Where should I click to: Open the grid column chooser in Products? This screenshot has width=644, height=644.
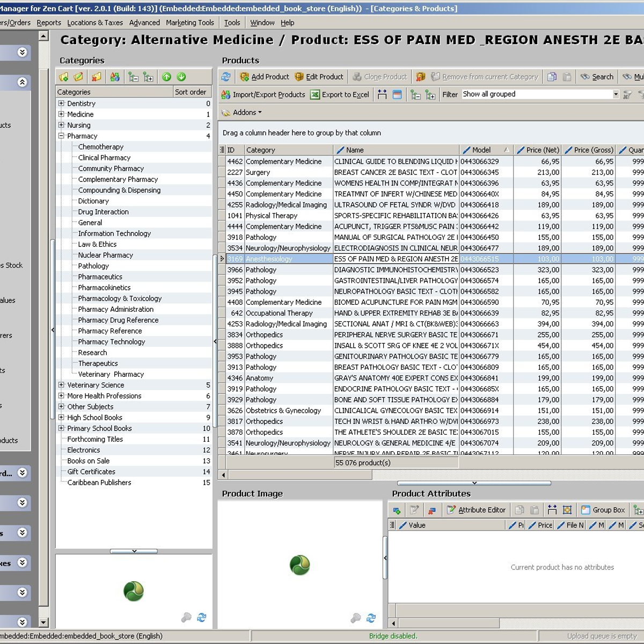(222, 150)
